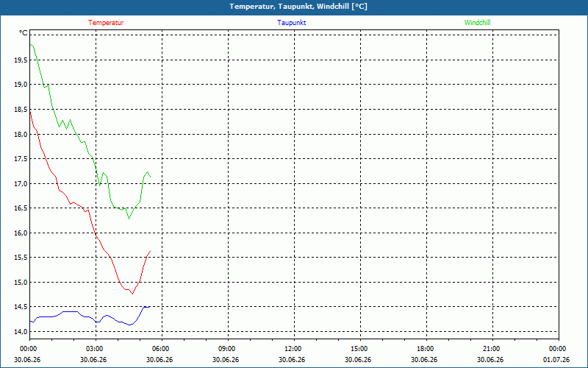
Task: Click the 15,5 y-axis value
Action: [21, 258]
